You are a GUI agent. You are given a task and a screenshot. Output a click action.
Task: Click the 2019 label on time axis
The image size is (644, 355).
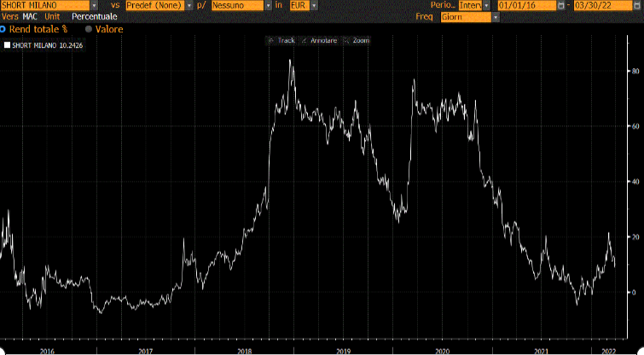tap(343, 350)
